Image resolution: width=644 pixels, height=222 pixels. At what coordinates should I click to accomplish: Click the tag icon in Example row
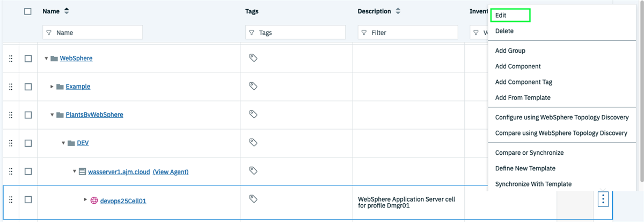click(254, 86)
